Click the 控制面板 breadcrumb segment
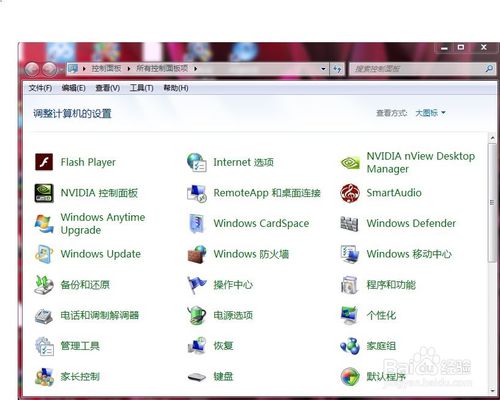Image resolution: width=500 pixels, height=400 pixels. (x=106, y=69)
